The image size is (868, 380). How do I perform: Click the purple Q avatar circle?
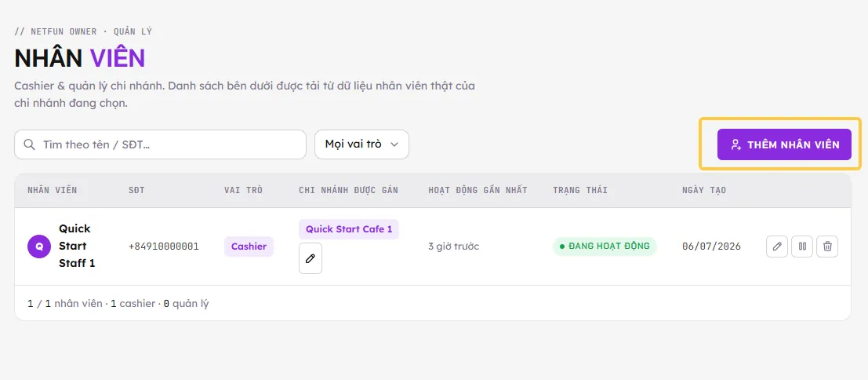(x=39, y=247)
